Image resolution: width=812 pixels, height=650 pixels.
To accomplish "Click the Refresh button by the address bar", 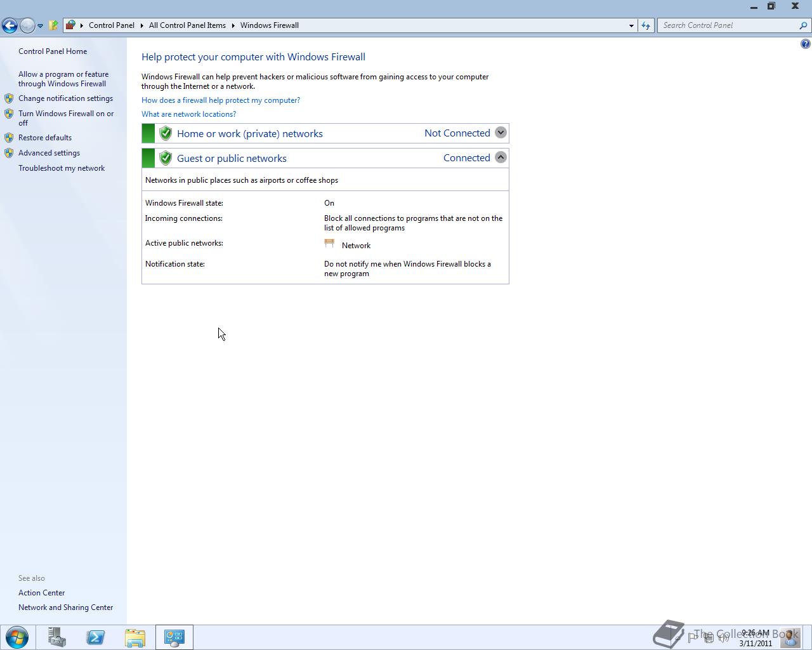I will pyautogui.click(x=646, y=25).
